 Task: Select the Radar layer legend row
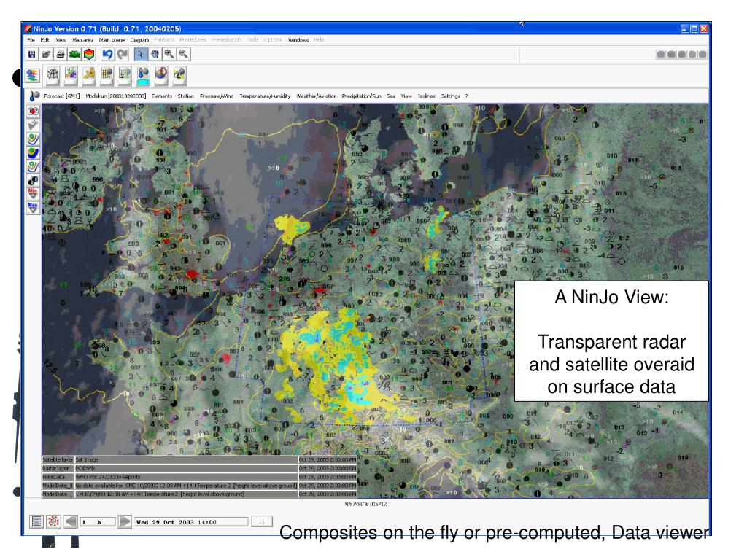[x=199, y=469]
